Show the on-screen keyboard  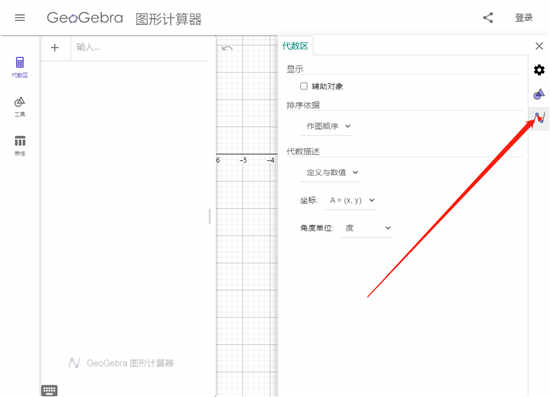tap(49, 390)
